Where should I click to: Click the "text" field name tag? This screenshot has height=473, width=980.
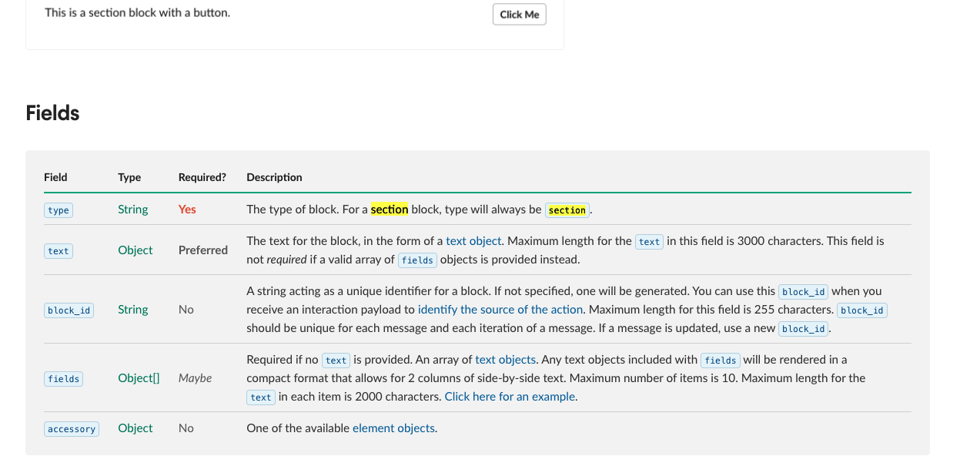tap(59, 251)
